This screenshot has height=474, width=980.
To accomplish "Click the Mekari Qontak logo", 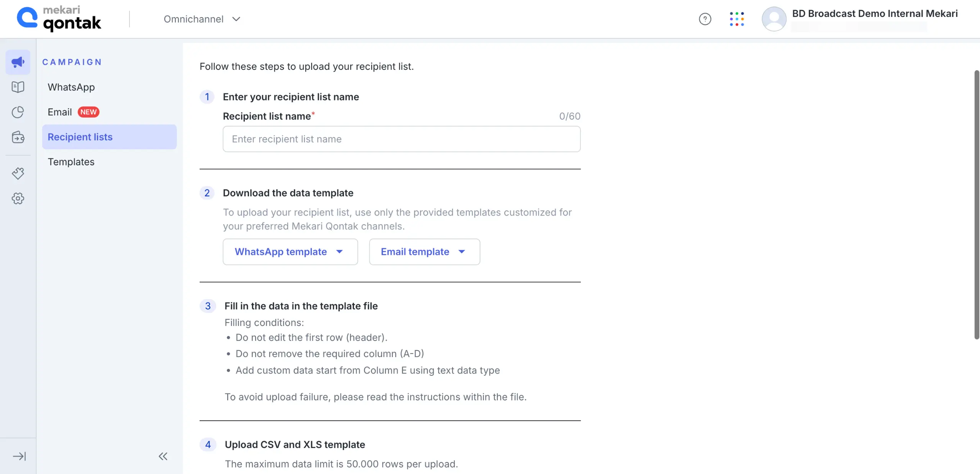I will (59, 18).
